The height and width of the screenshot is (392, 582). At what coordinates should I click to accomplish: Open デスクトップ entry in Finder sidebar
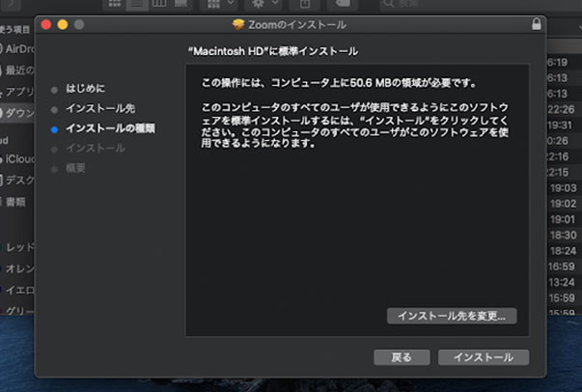(16, 181)
